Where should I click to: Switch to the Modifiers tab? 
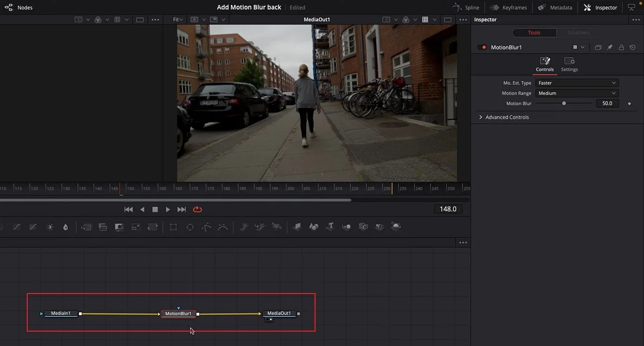[x=578, y=33]
